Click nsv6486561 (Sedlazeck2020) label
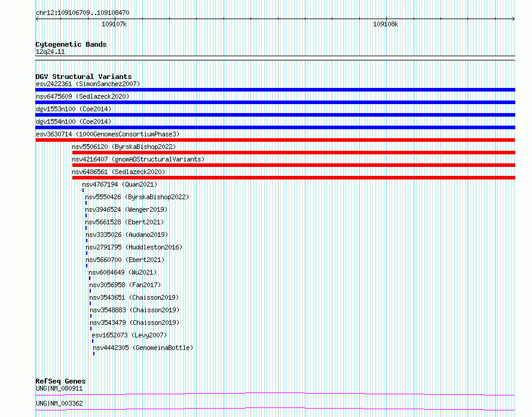The width and height of the screenshot is (532, 417). click(118, 172)
